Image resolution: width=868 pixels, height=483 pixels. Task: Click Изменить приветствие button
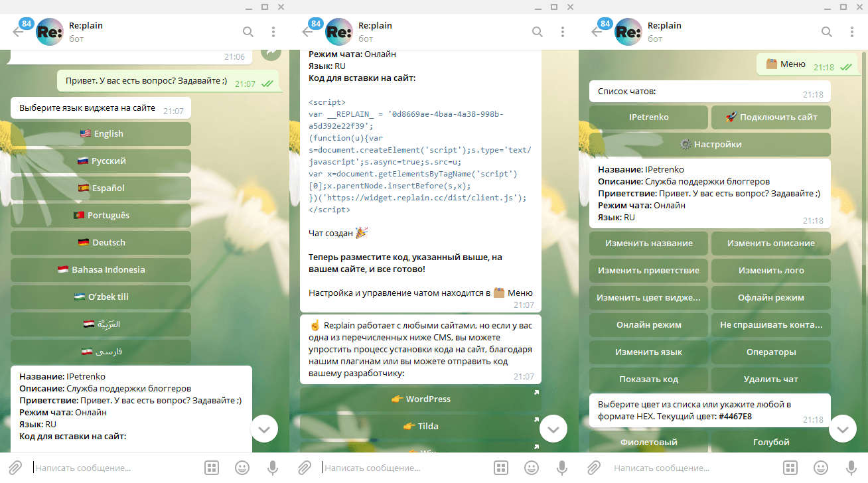pyautogui.click(x=649, y=270)
